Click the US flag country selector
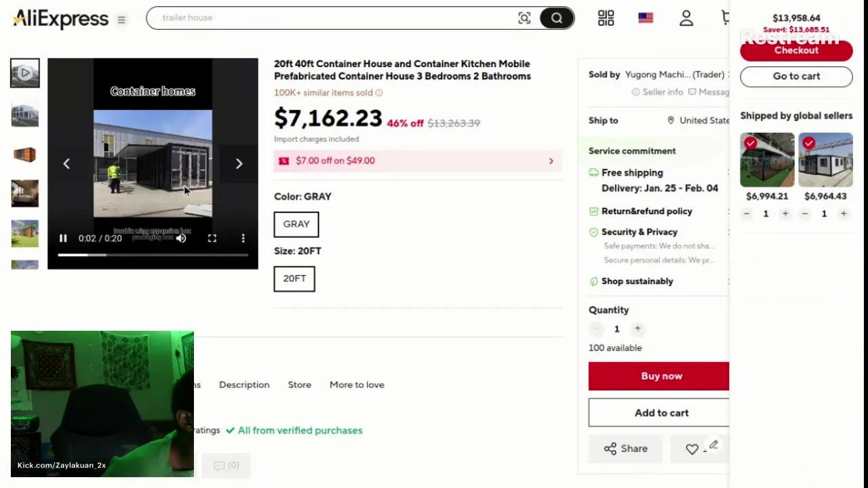 point(646,18)
